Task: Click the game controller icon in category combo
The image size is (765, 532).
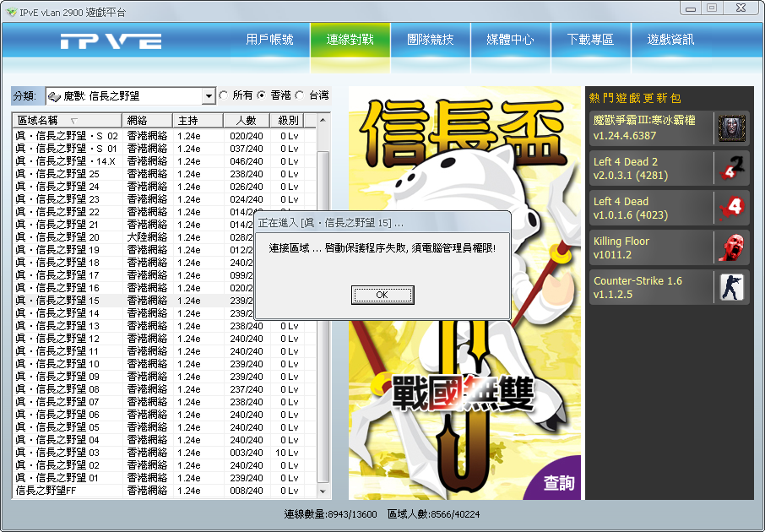Action: 54,96
